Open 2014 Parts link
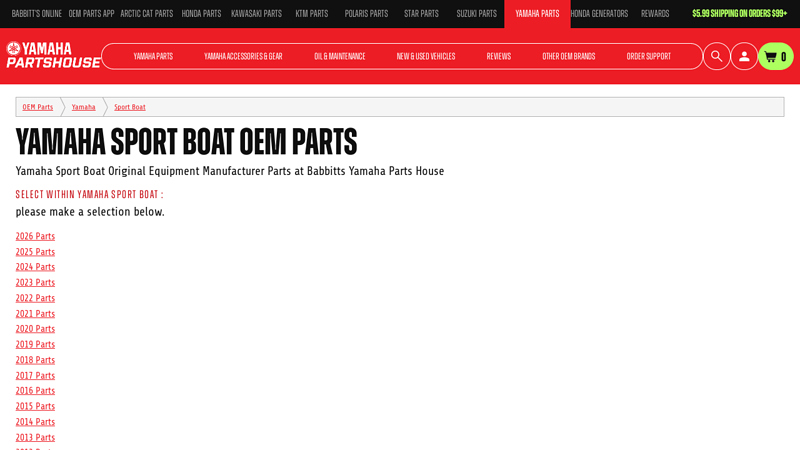Image resolution: width=800 pixels, height=450 pixels. (35, 421)
